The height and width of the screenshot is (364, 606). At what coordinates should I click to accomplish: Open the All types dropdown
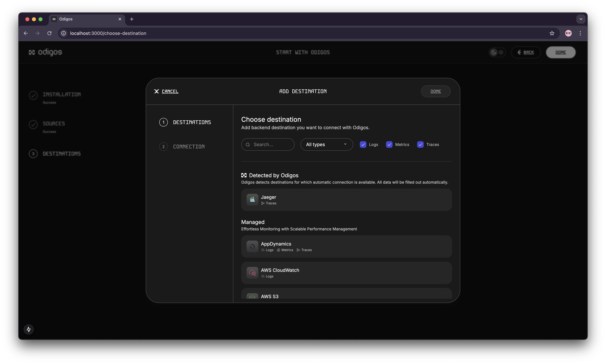(x=326, y=144)
